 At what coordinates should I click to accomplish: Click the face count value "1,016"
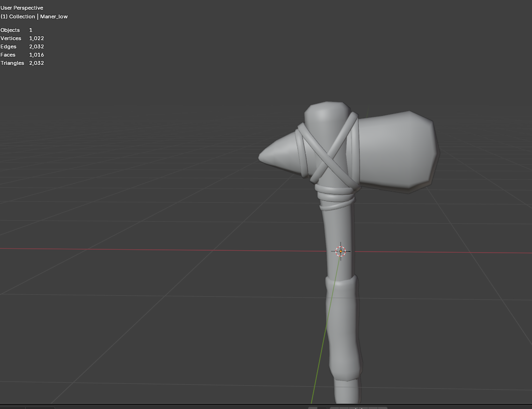36,55
